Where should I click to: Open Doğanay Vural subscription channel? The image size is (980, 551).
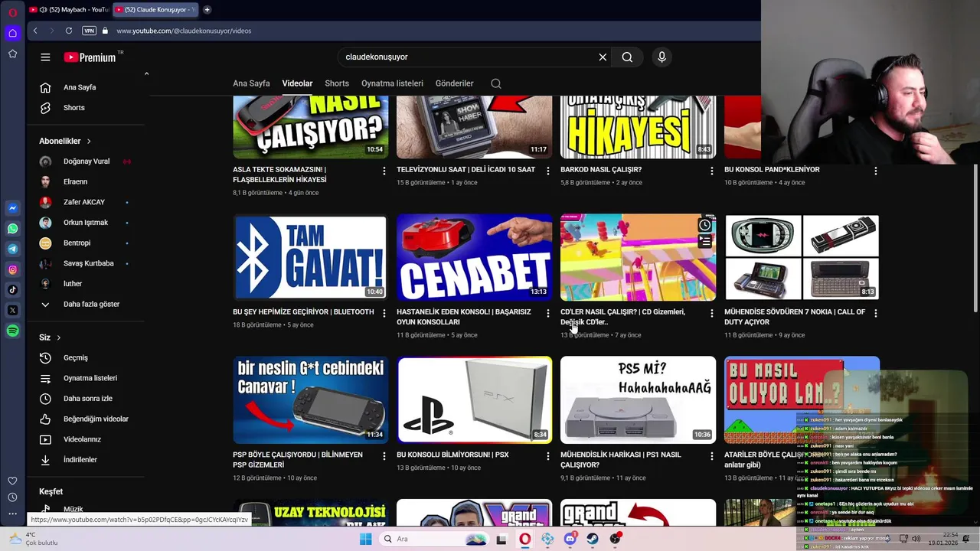tap(84, 161)
